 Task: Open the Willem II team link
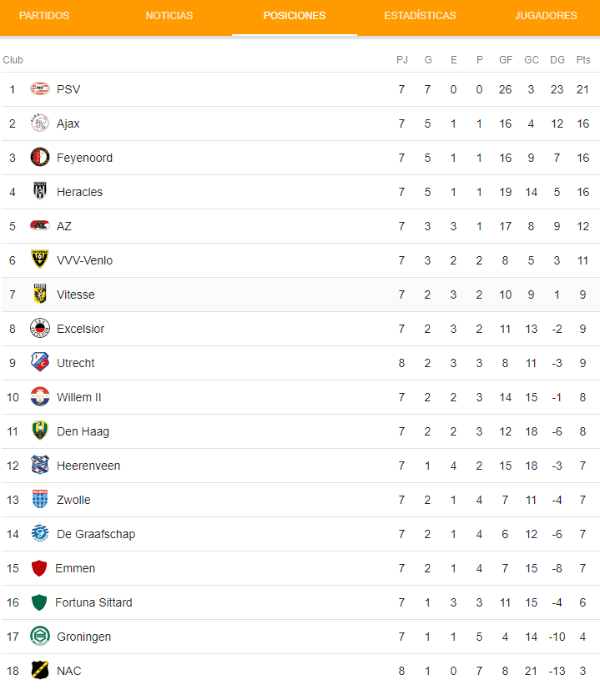pos(79,397)
